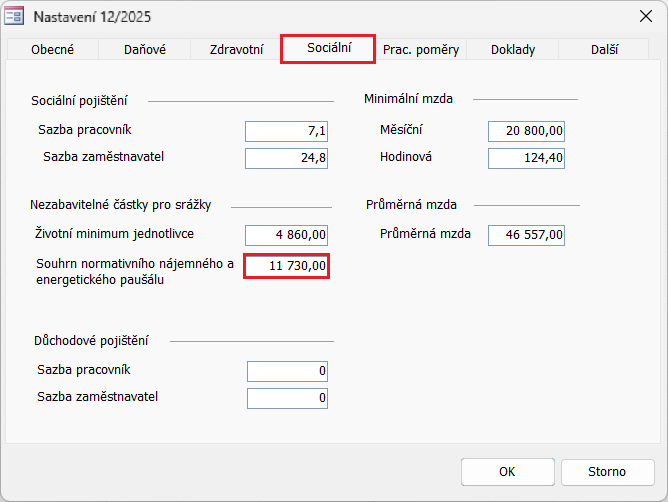Close the Nastavení 12/2025 dialog
Image resolution: width=668 pixels, height=502 pixels.
(x=644, y=17)
